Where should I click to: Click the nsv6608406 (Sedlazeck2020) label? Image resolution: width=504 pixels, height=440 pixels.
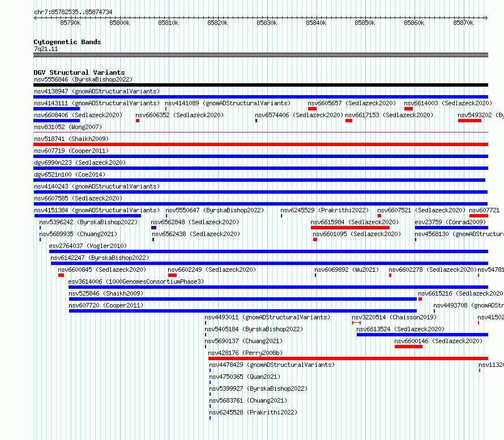[78, 115]
